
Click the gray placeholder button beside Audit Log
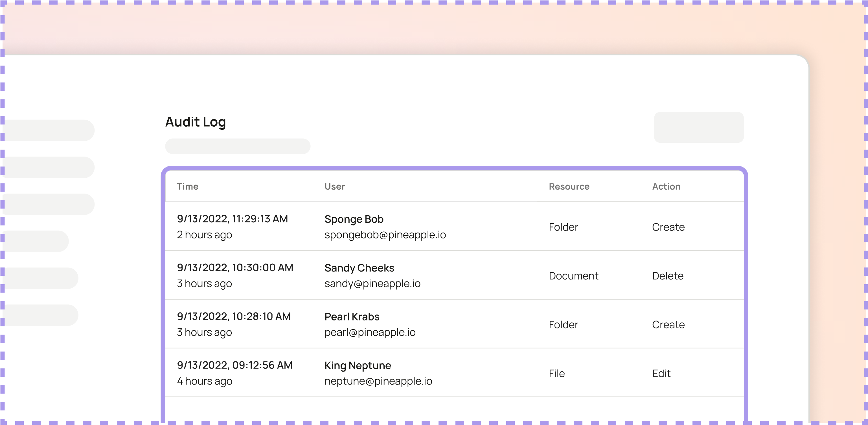698,127
